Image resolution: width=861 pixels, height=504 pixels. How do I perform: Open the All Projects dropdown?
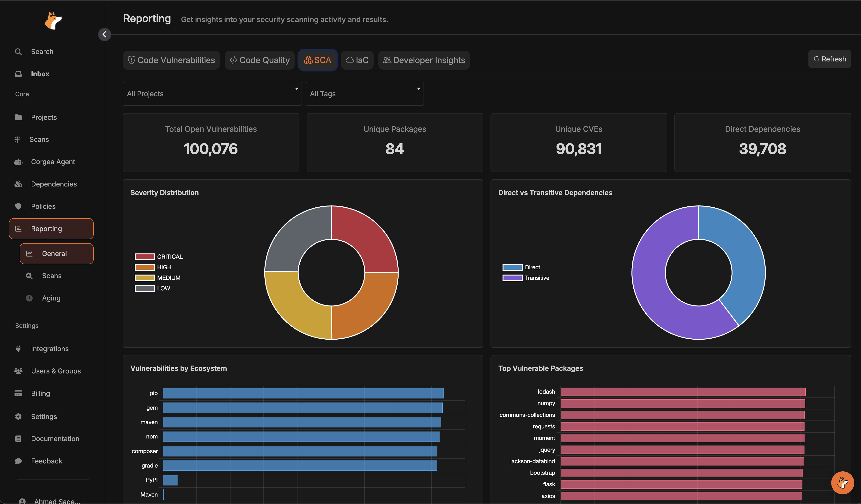[x=212, y=94]
